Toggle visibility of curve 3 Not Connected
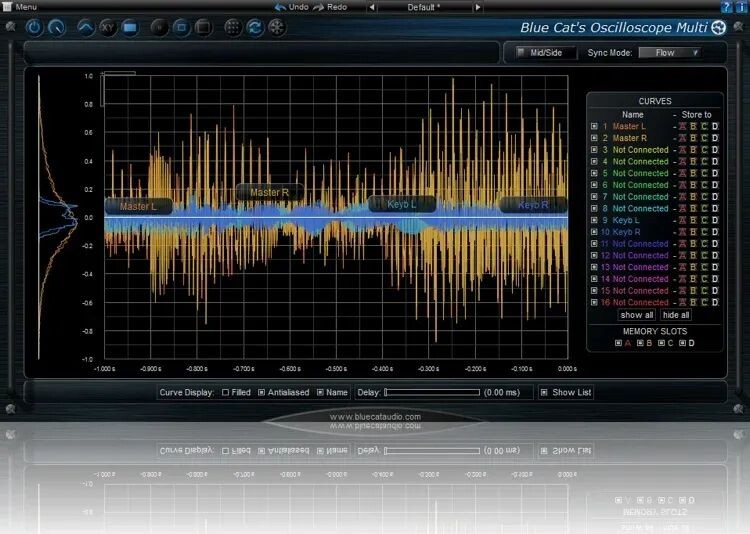The height and width of the screenshot is (534, 750). pos(594,150)
